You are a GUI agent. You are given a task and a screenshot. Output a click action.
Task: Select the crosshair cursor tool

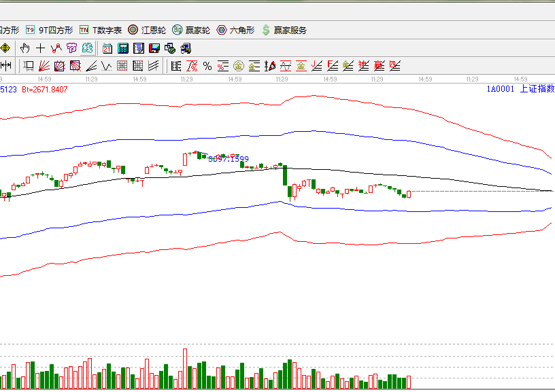[x=41, y=48]
